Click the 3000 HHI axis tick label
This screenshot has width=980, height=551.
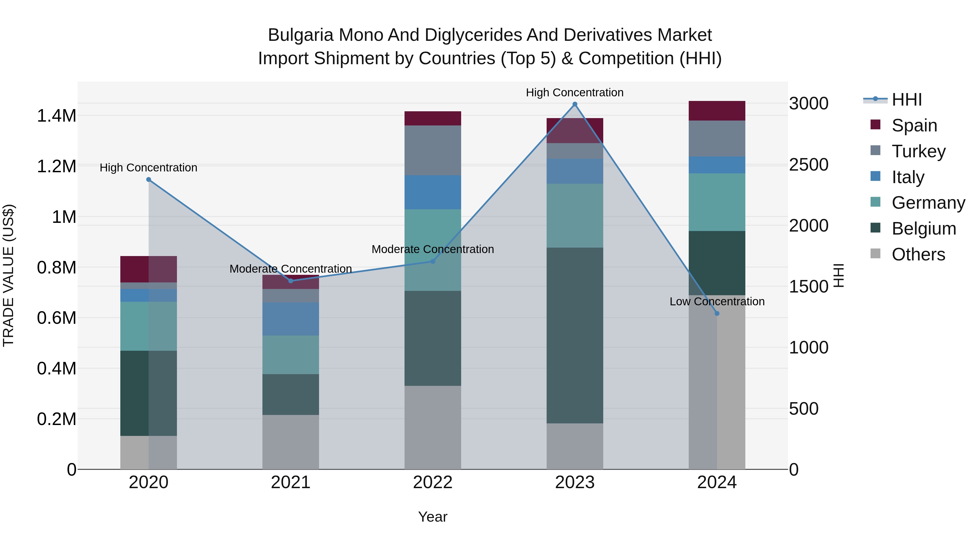tap(809, 103)
